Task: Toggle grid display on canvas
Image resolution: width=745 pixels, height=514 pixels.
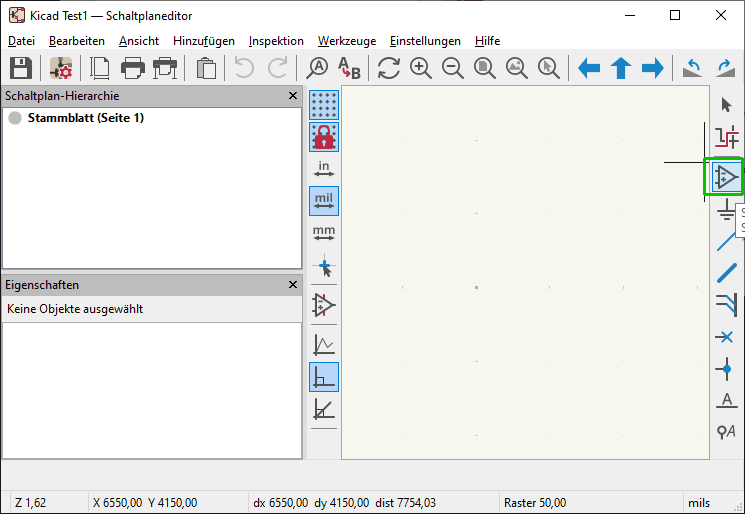Action: pos(324,105)
